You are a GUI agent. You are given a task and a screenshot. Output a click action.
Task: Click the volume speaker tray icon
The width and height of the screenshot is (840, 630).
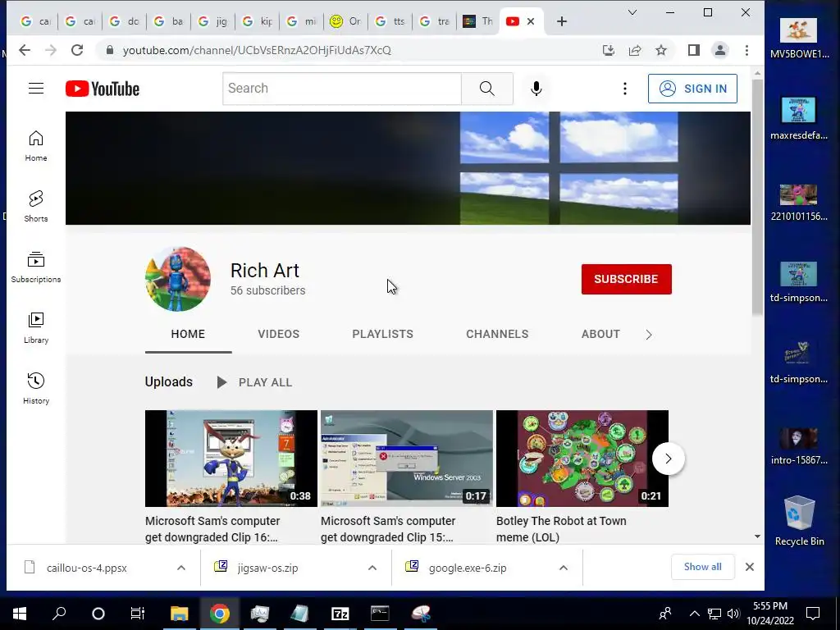733,614
